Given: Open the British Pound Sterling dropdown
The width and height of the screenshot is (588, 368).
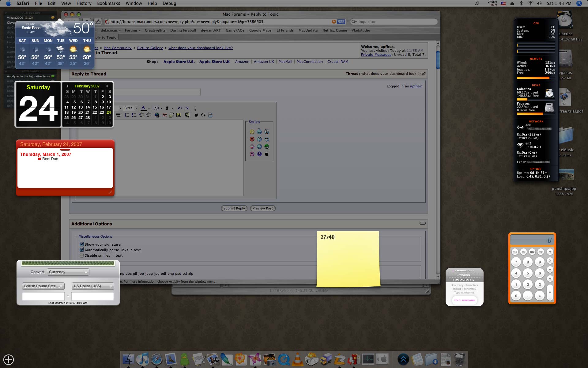Looking at the screenshot, I should [43, 286].
